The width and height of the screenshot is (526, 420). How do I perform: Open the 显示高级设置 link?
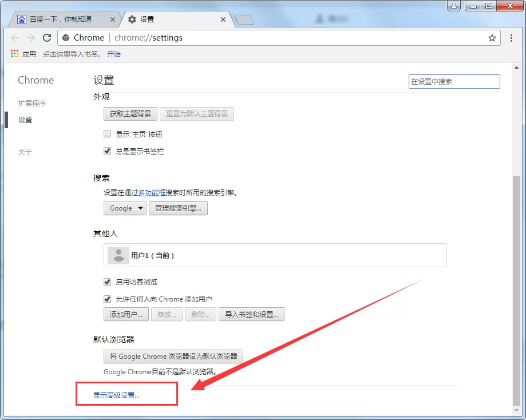[116, 395]
